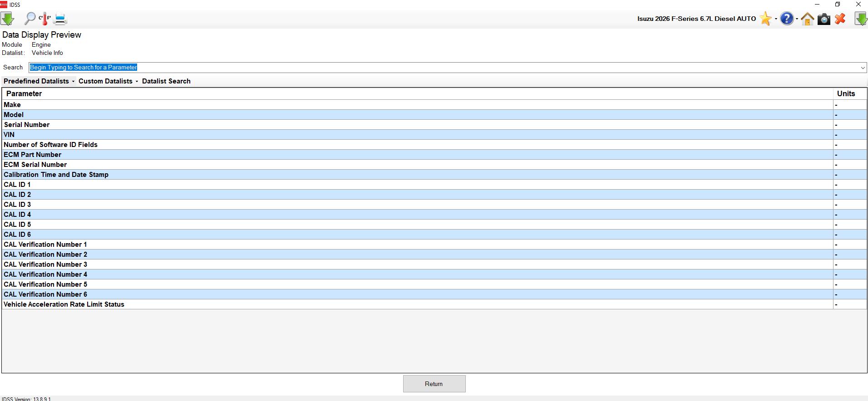
Task: Select Number of Software ID Fields row
Action: click(434, 145)
